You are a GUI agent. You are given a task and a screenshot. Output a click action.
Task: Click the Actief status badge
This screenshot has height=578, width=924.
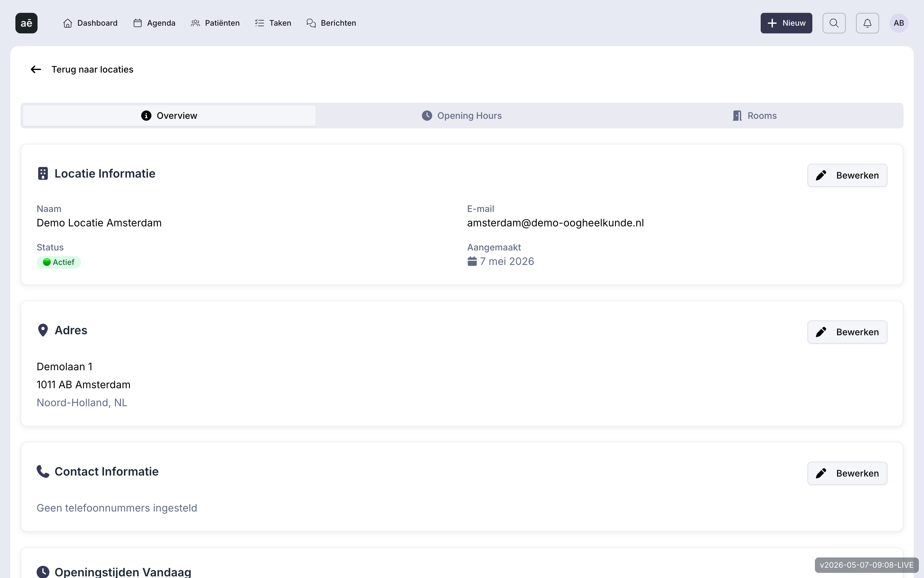coord(58,262)
